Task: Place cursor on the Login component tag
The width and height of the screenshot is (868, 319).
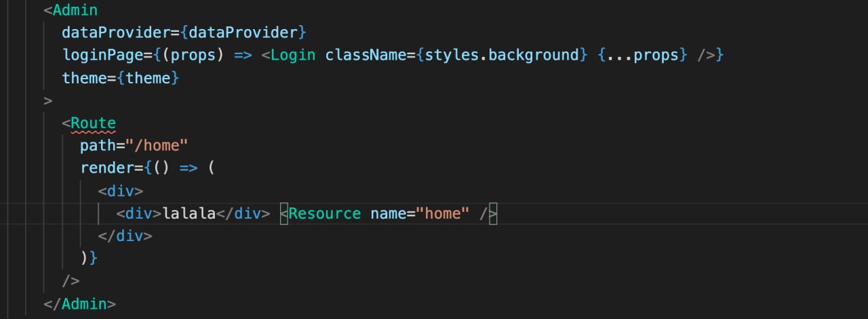Action: click(293, 55)
